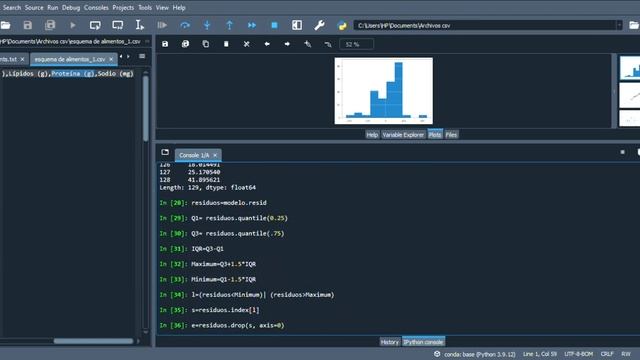The height and width of the screenshot is (360, 640).
Task: Continue debugger execution until next breakpoint
Action: (x=252, y=25)
